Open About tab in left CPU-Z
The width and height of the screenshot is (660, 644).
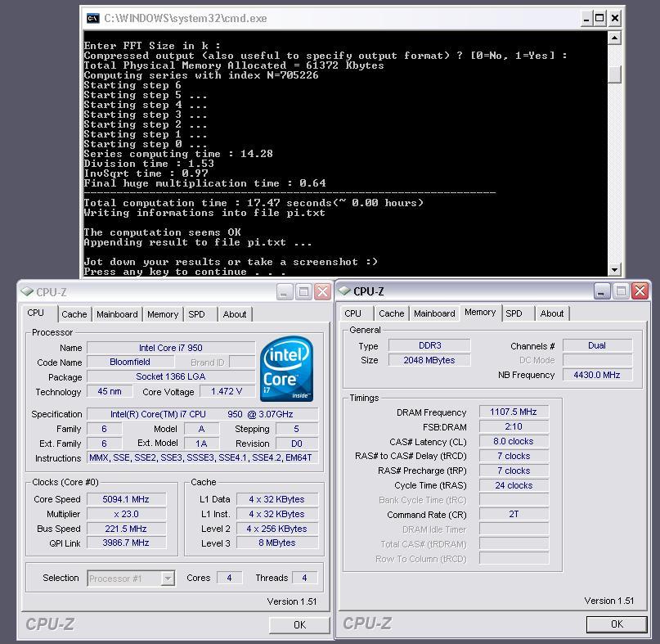click(x=235, y=314)
